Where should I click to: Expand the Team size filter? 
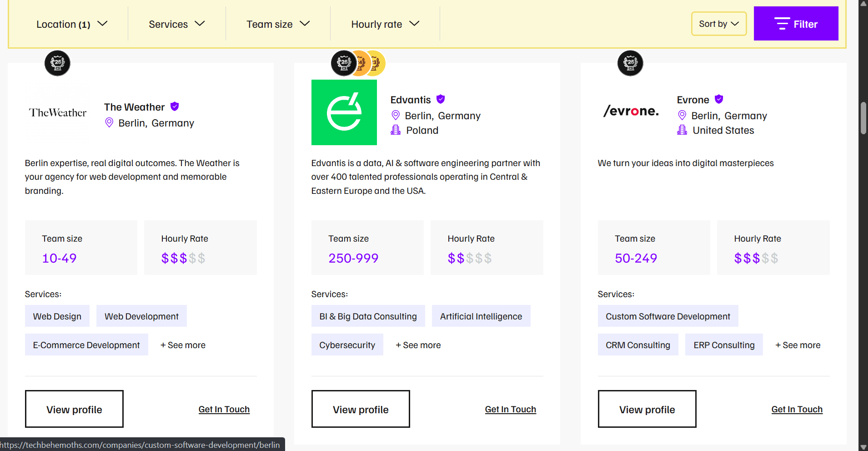(x=278, y=24)
